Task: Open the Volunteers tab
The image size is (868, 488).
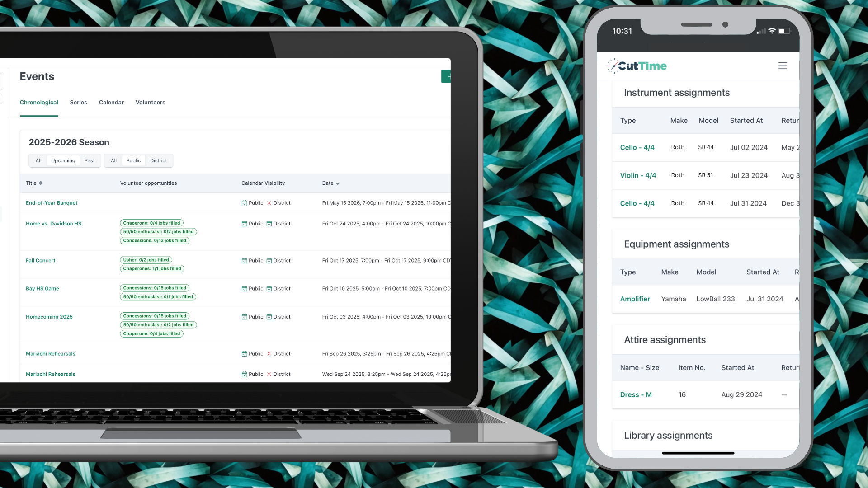Action: [x=151, y=103]
